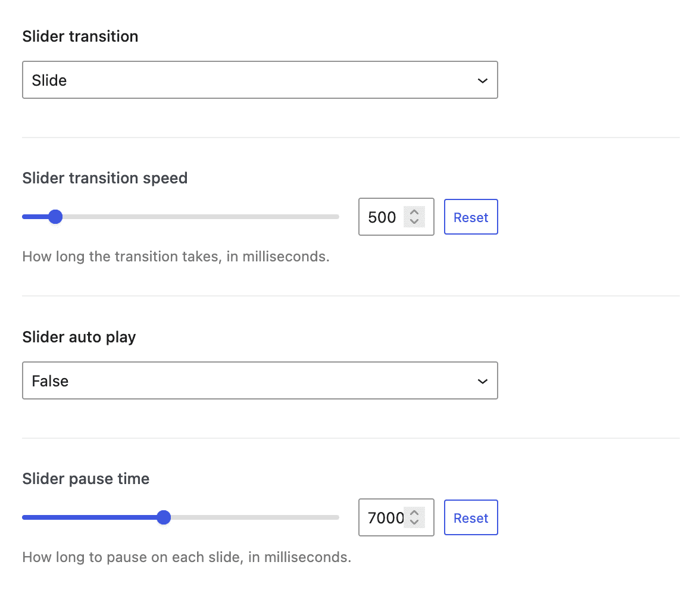Click the Slider auto play field showing False
Viewport: 700px width, 593px height.
pyautogui.click(x=260, y=380)
